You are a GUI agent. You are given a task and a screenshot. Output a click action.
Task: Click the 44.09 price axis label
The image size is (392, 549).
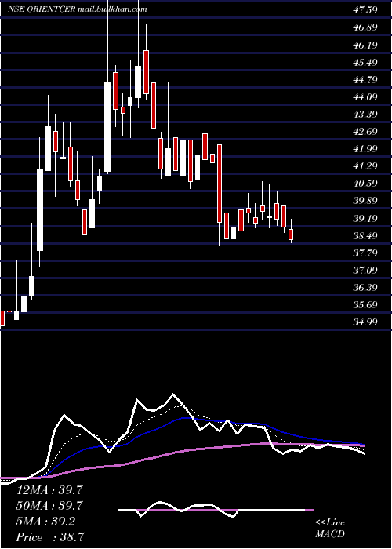[365, 96]
